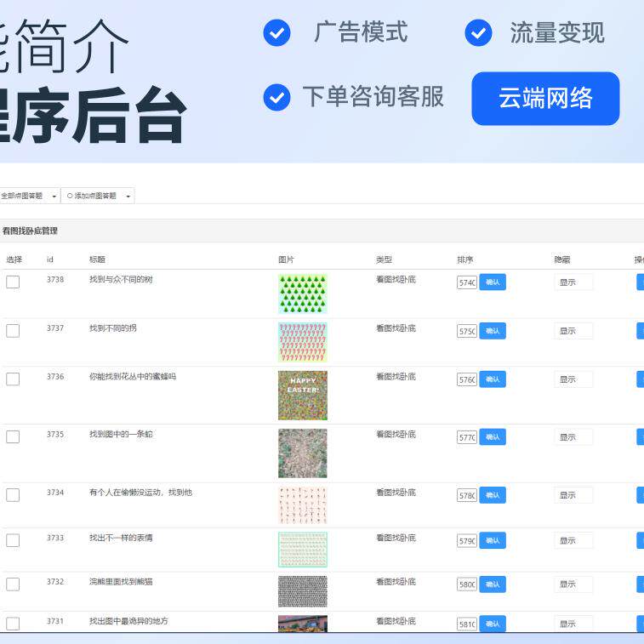Select the title 找到图中的一条蛇
The height and width of the screenshot is (644, 644).
tap(121, 434)
